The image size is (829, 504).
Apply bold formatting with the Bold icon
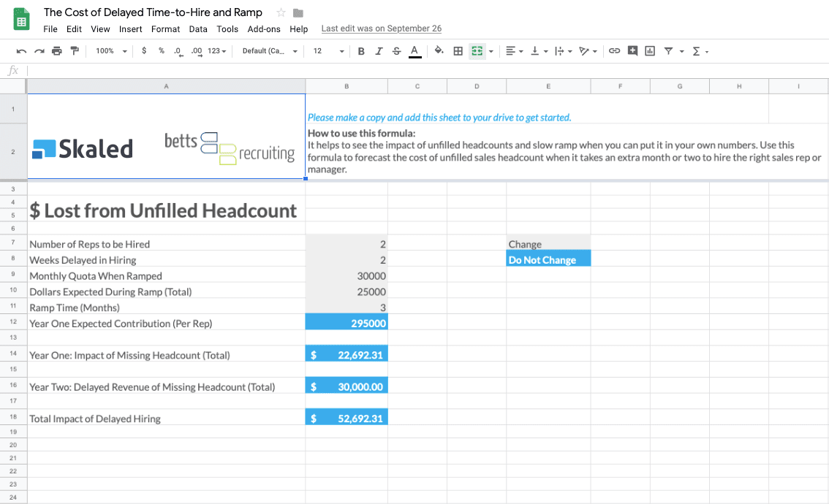(360, 51)
